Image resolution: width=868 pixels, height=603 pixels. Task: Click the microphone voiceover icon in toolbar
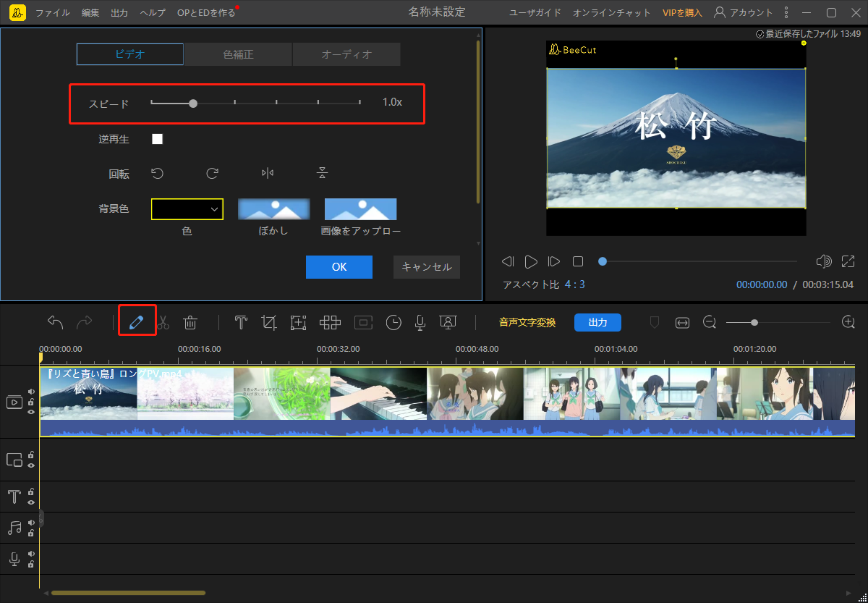420,323
